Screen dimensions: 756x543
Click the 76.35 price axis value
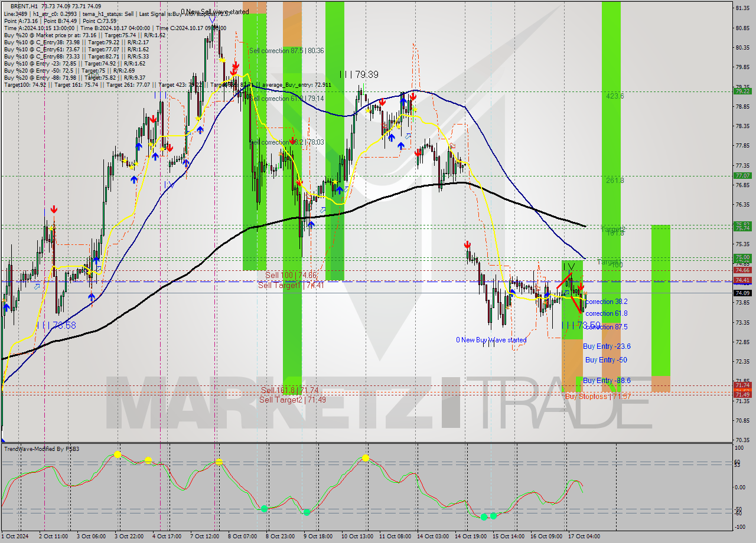tap(742, 205)
